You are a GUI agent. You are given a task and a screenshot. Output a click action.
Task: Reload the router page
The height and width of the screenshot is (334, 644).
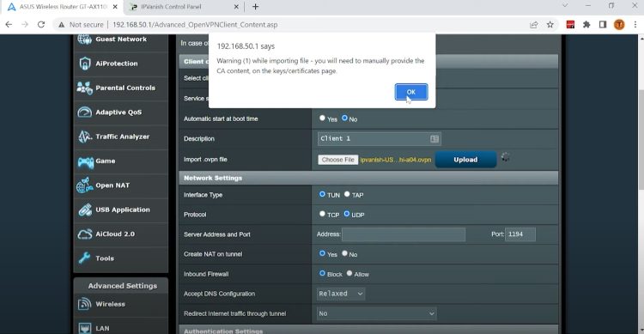(x=41, y=25)
